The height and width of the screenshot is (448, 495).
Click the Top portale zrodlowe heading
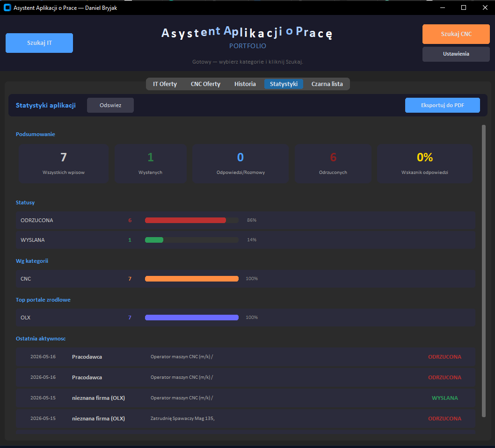43,300
